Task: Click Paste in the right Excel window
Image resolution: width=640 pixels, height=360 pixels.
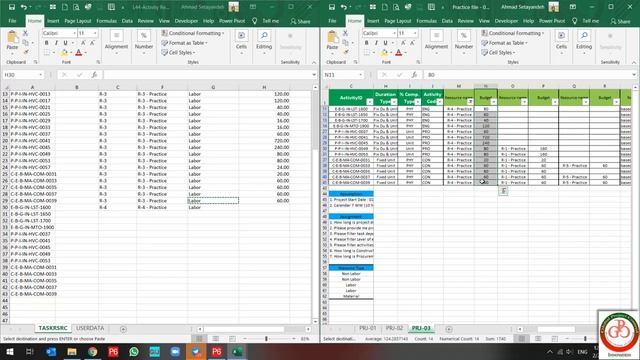Action: 332,41
